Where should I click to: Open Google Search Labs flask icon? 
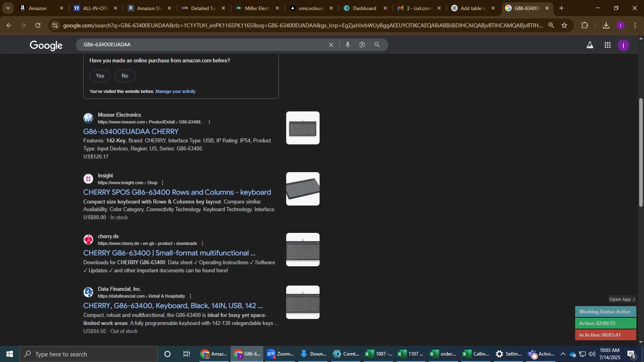(590, 45)
